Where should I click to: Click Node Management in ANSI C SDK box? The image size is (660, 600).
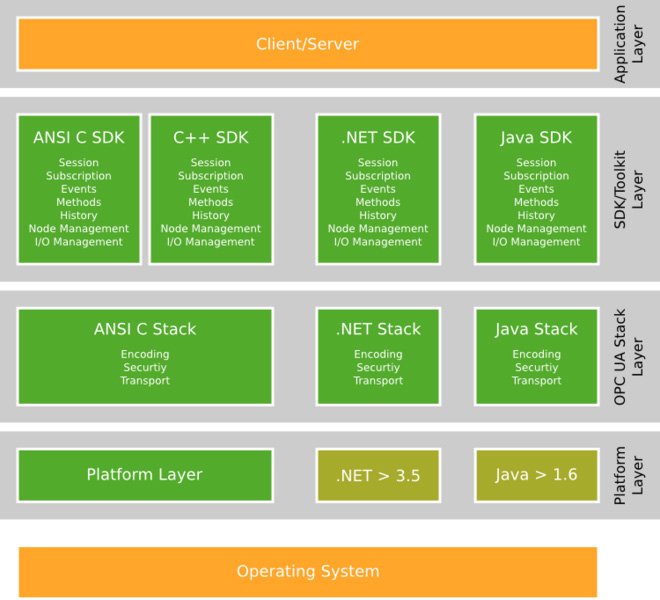pyautogui.click(x=79, y=229)
